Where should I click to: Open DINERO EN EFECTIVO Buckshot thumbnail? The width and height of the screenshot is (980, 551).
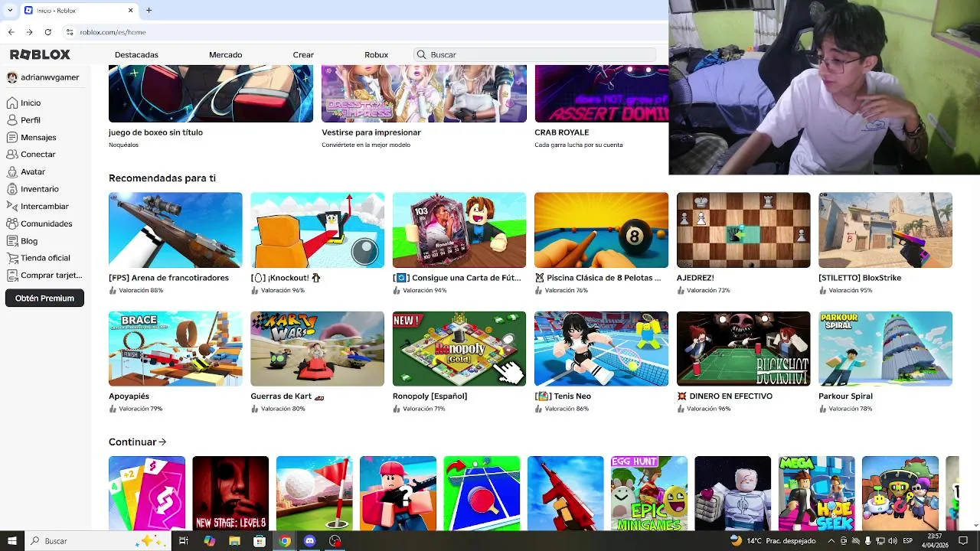(743, 348)
